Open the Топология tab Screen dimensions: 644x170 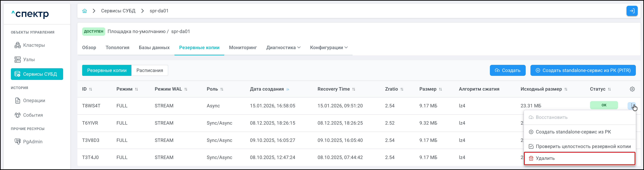pyautogui.click(x=117, y=48)
